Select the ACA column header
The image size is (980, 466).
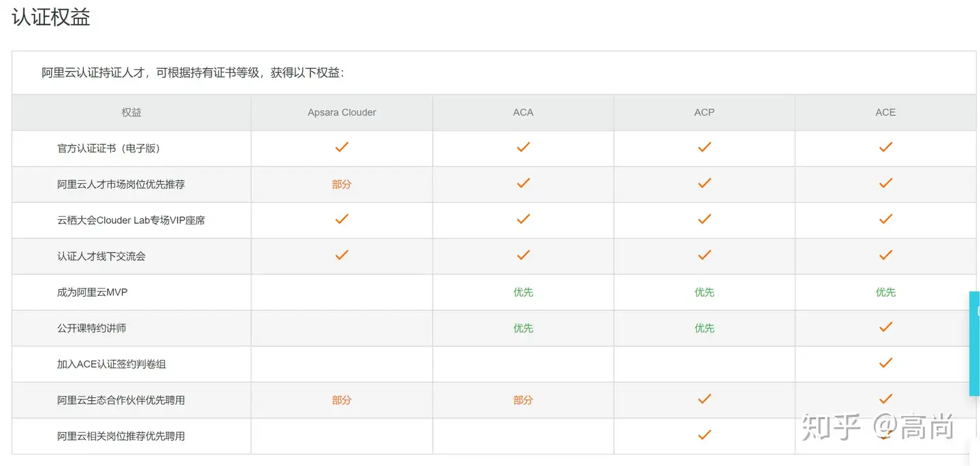pyautogui.click(x=523, y=112)
